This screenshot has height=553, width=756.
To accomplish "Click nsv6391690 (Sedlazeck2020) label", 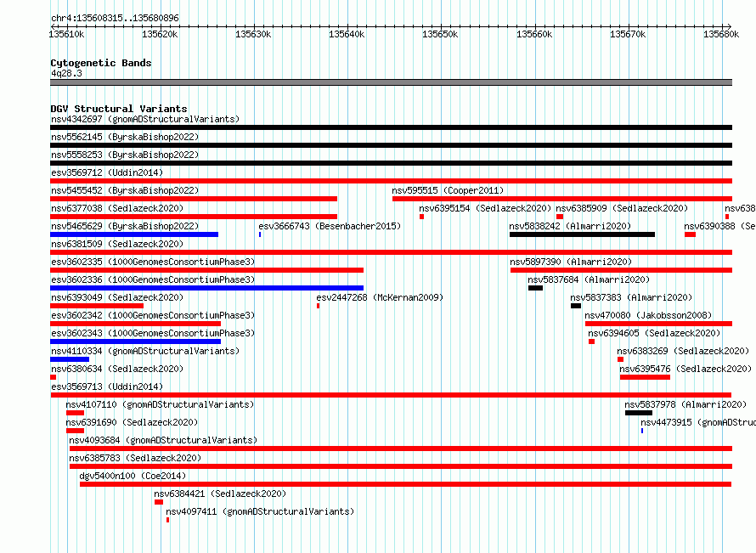I will (x=133, y=422).
